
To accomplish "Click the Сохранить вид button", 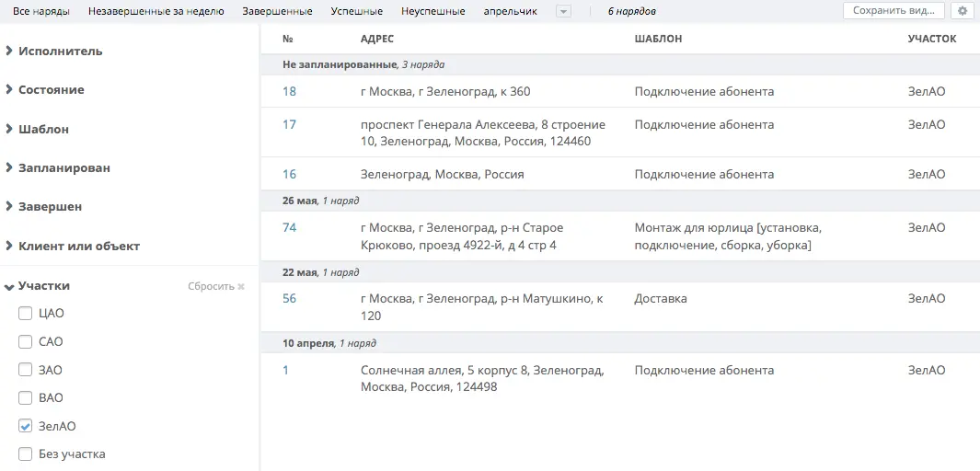I will coord(894,11).
